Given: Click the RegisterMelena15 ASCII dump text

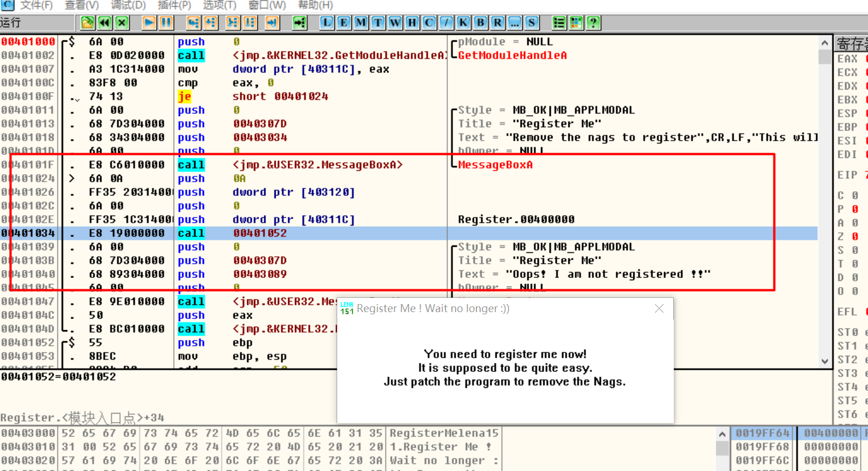Looking at the screenshot, I should coord(444,433).
